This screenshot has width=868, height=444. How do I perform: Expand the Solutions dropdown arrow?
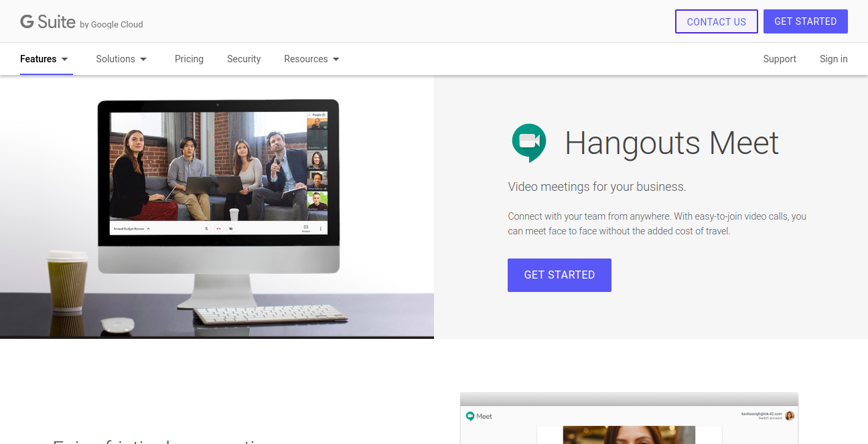click(143, 59)
